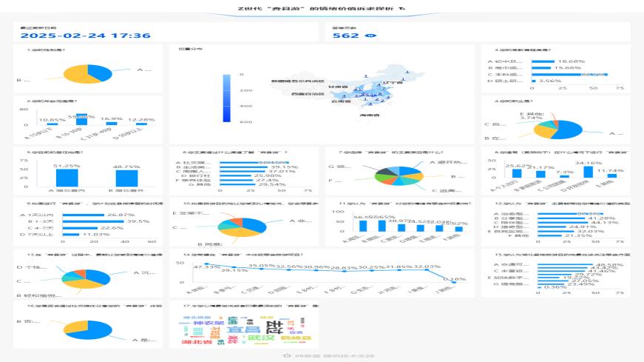Click the eye icon beside 562
The height and width of the screenshot is (362, 644).
(x=371, y=36)
